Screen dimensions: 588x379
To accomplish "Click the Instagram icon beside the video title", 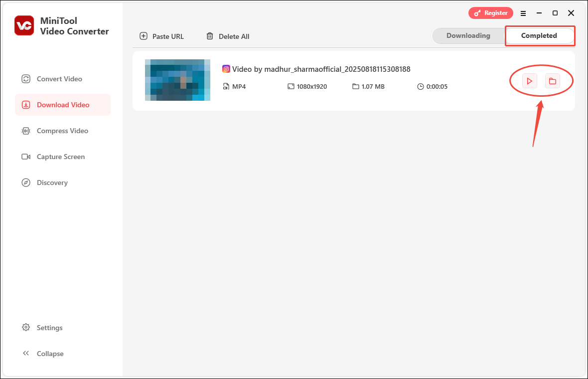I will tap(226, 69).
